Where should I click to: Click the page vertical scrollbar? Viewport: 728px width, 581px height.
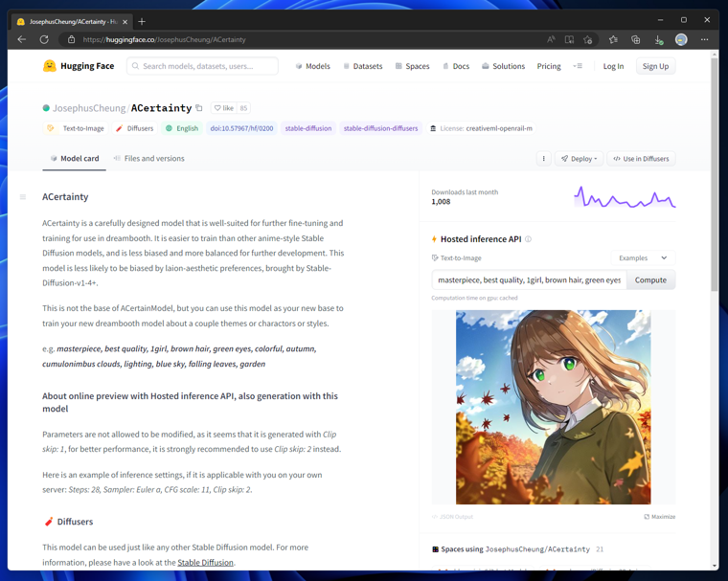pos(714,174)
